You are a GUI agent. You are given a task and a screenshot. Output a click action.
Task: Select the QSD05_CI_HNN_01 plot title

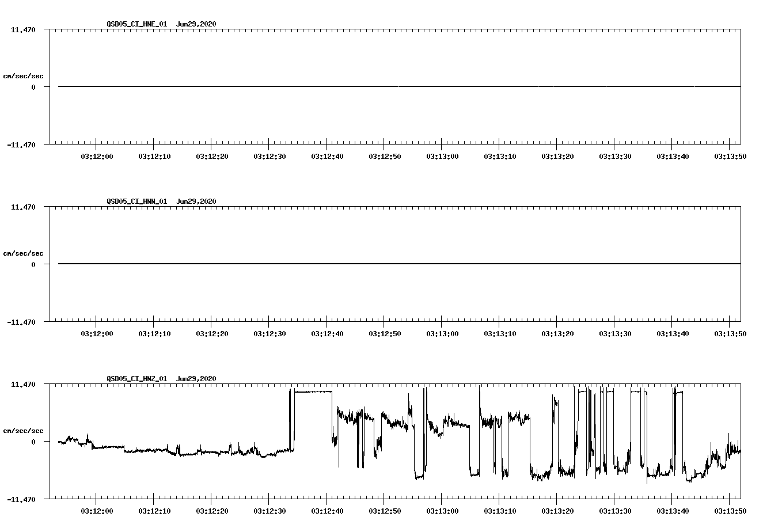137,202
